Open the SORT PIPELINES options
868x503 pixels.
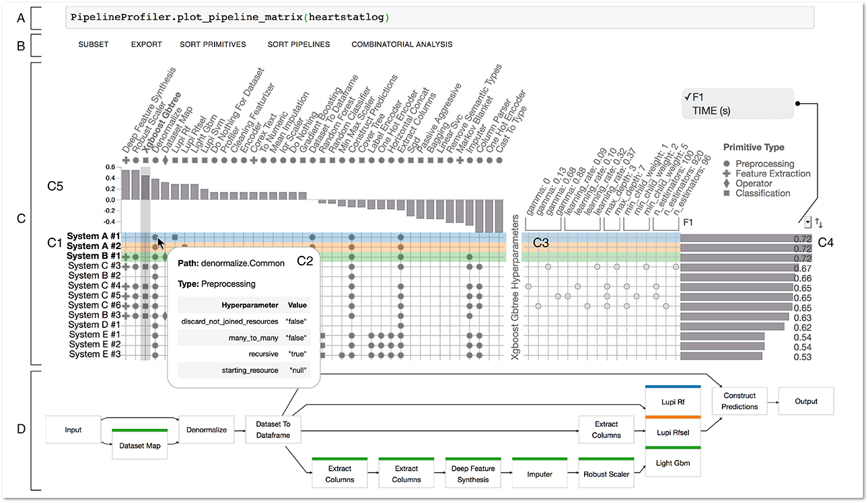pyautogui.click(x=298, y=44)
